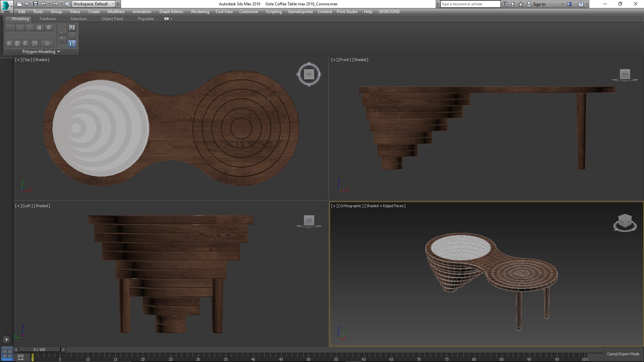Viewport: 644px width, 362px height.
Task: Open the Help dropdown arrow
Action: pos(587,4)
